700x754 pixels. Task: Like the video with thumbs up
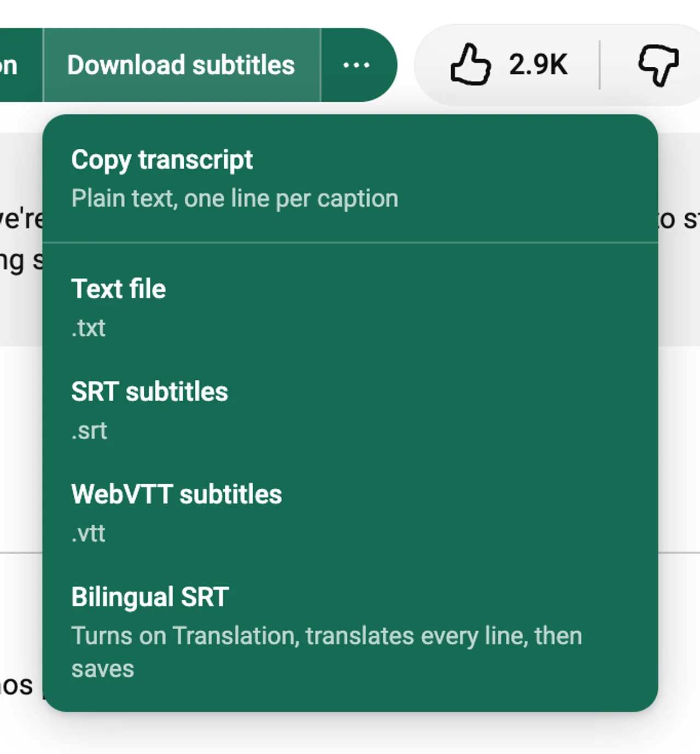click(470, 65)
